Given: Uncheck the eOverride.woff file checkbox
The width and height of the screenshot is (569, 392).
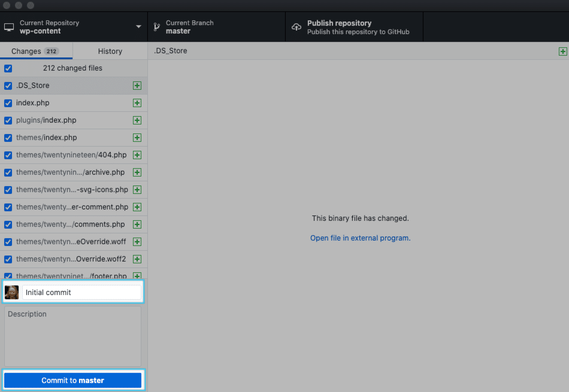Looking at the screenshot, I should click(8, 242).
